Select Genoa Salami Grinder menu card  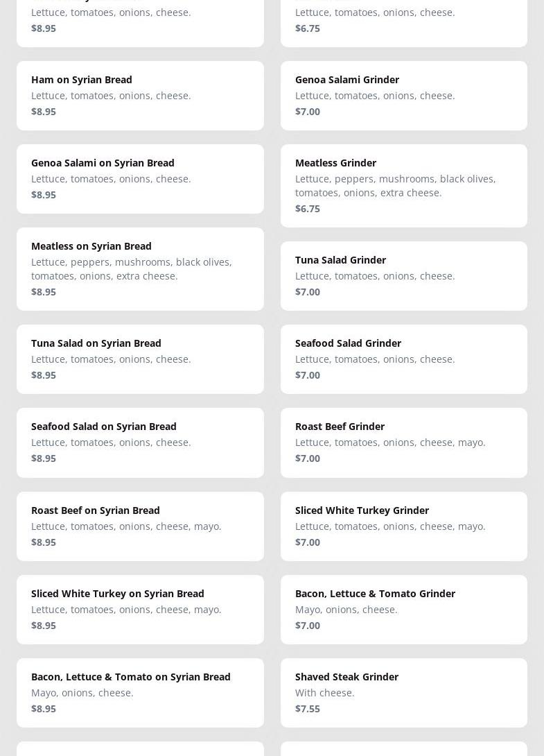pyautogui.click(x=403, y=96)
